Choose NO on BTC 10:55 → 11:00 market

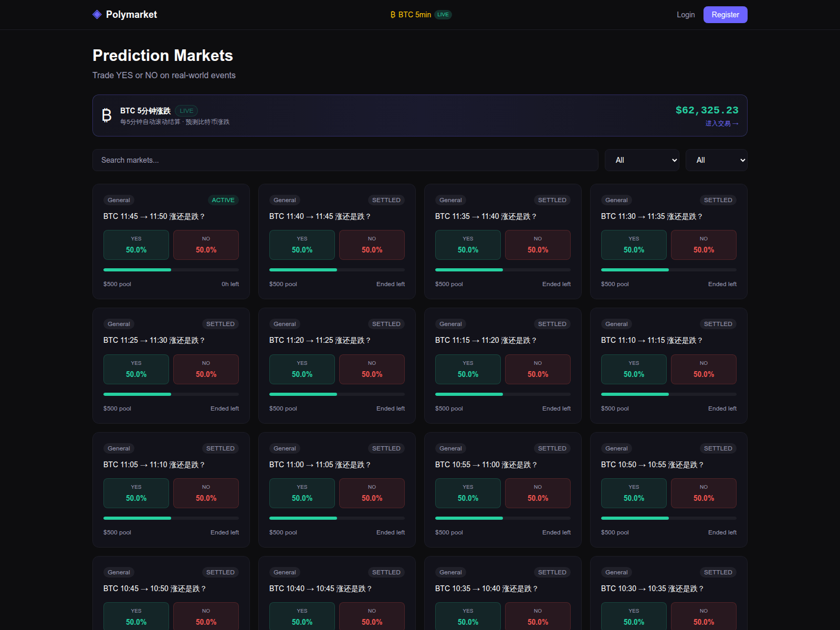pyautogui.click(x=538, y=493)
